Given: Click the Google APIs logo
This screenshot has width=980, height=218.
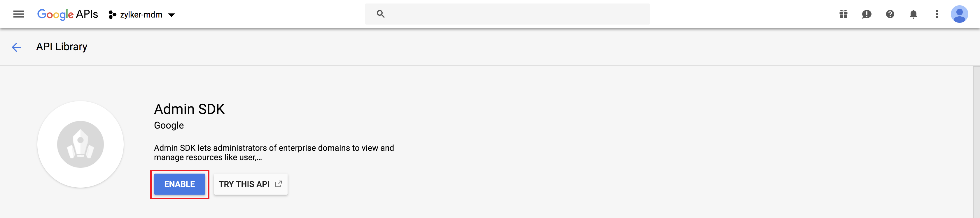Looking at the screenshot, I should tap(67, 15).
